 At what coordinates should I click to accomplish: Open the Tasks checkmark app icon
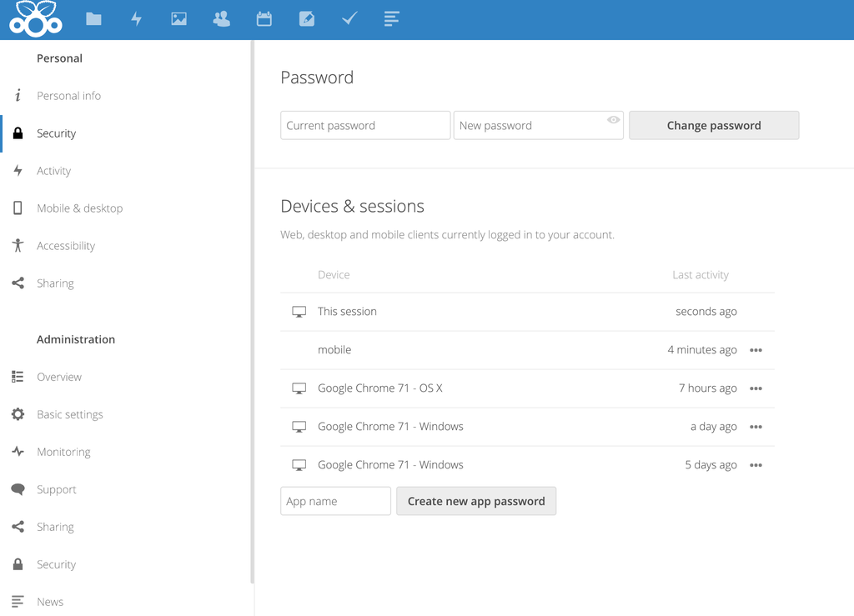[349, 18]
